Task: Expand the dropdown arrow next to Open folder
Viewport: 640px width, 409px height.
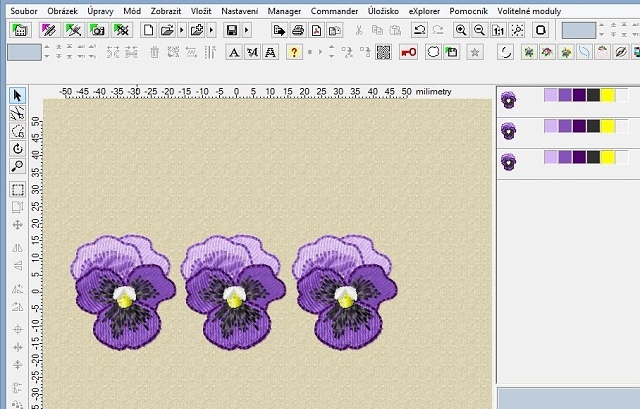Action: pyautogui.click(x=180, y=30)
